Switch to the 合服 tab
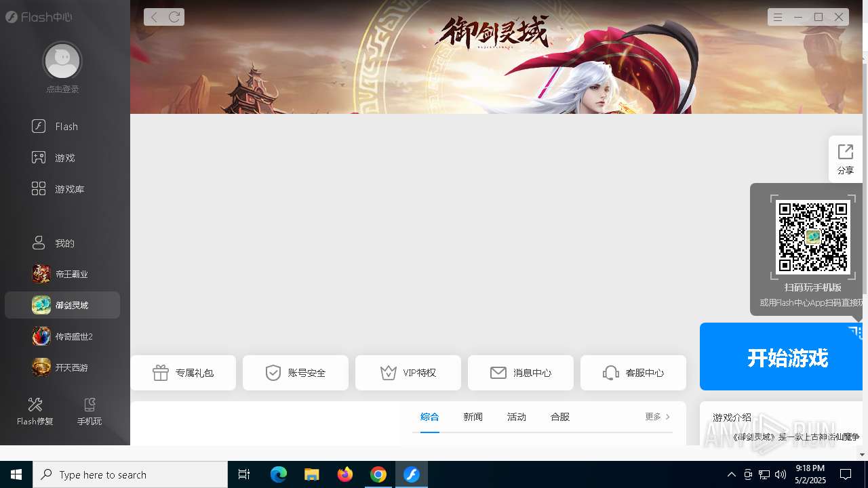 pyautogui.click(x=560, y=417)
